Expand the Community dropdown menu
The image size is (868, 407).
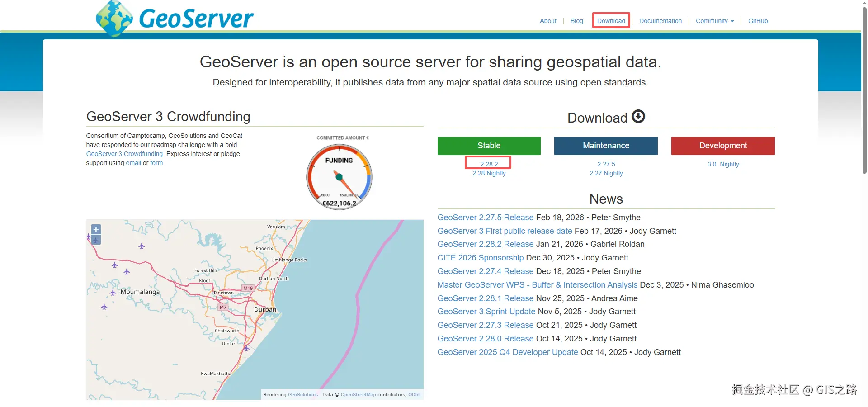pyautogui.click(x=715, y=21)
